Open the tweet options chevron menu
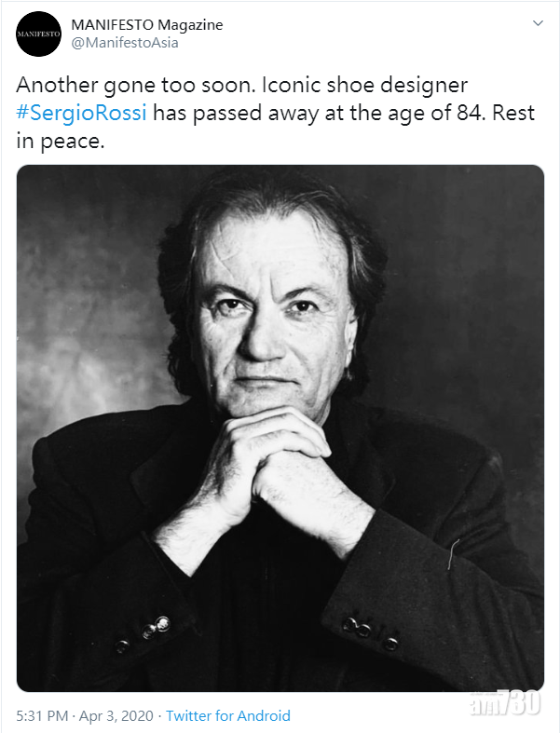560x733 pixels. pyautogui.click(x=538, y=22)
